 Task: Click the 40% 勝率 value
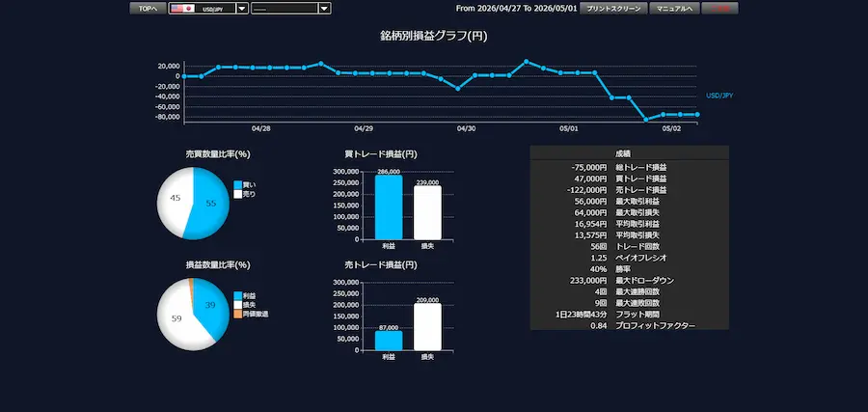(600, 269)
